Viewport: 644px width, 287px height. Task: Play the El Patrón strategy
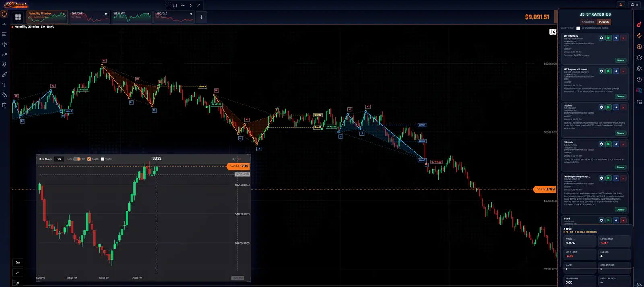(x=609, y=144)
